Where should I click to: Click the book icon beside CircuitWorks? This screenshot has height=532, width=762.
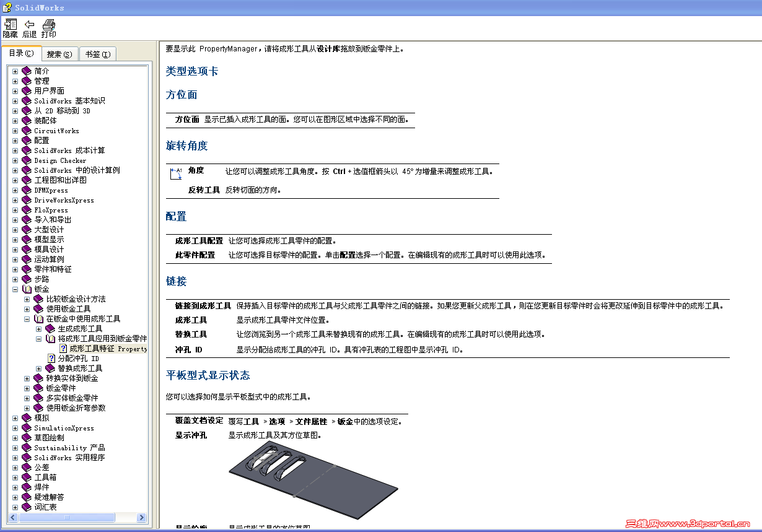[27, 131]
